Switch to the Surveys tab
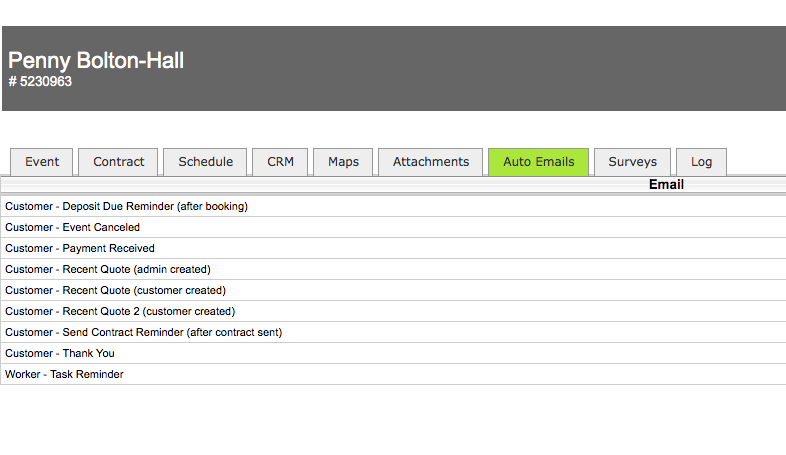This screenshot has width=786, height=455. [632, 162]
